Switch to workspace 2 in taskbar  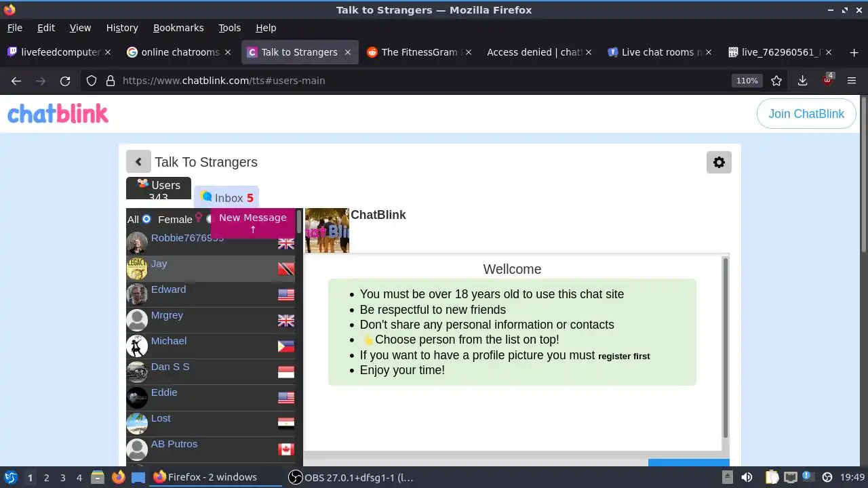46,477
